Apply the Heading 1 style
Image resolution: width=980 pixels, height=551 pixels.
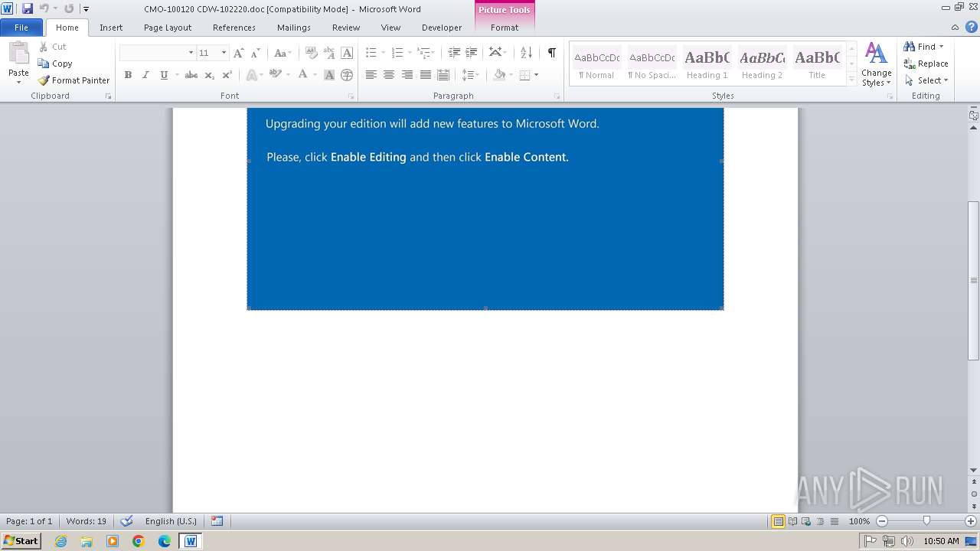point(707,64)
